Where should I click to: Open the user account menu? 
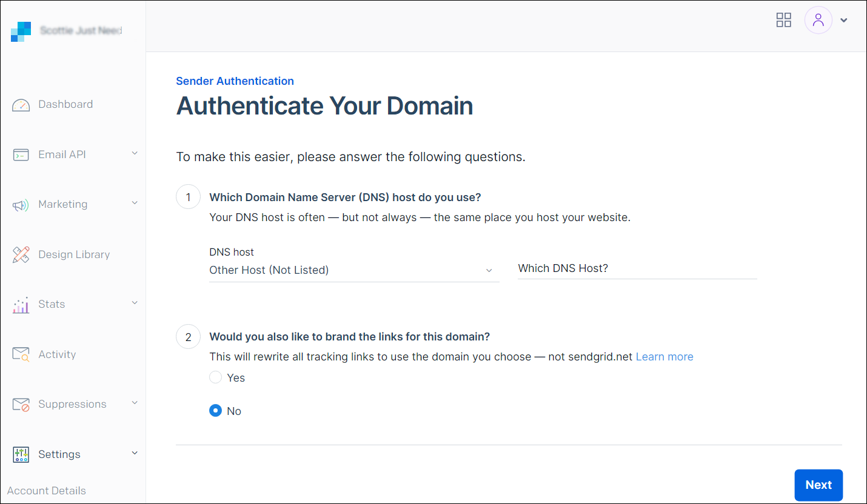click(x=825, y=20)
